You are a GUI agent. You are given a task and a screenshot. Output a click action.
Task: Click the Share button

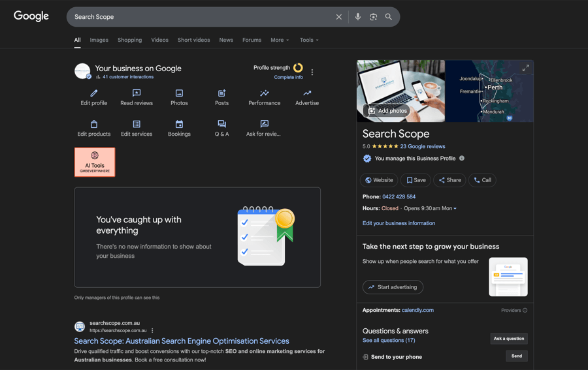449,180
